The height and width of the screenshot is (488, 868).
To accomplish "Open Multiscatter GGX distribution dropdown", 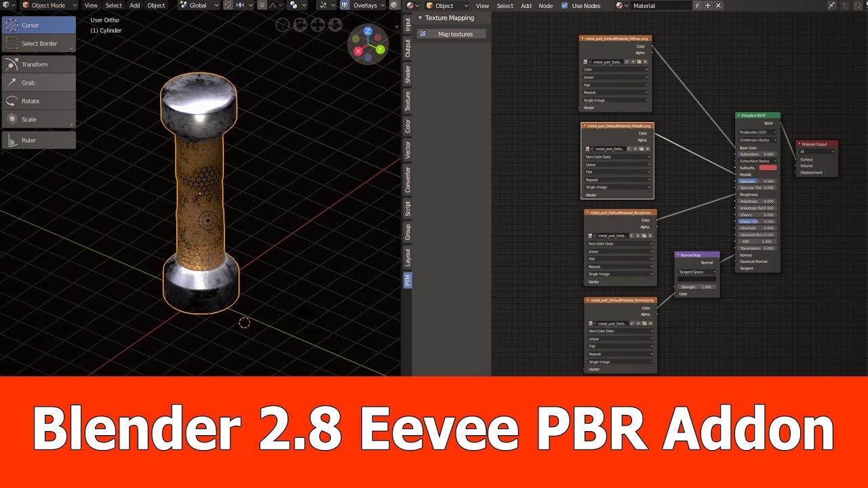I will click(757, 132).
